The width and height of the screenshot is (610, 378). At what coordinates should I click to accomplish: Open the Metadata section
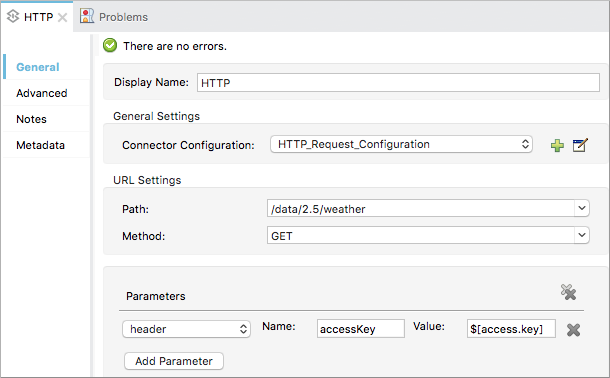pos(40,145)
